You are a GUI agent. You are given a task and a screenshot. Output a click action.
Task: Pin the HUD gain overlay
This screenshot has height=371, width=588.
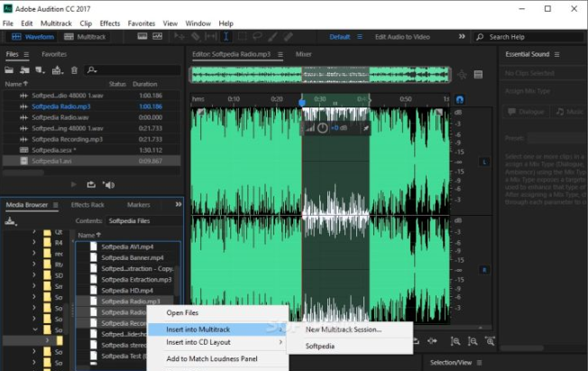(x=365, y=128)
